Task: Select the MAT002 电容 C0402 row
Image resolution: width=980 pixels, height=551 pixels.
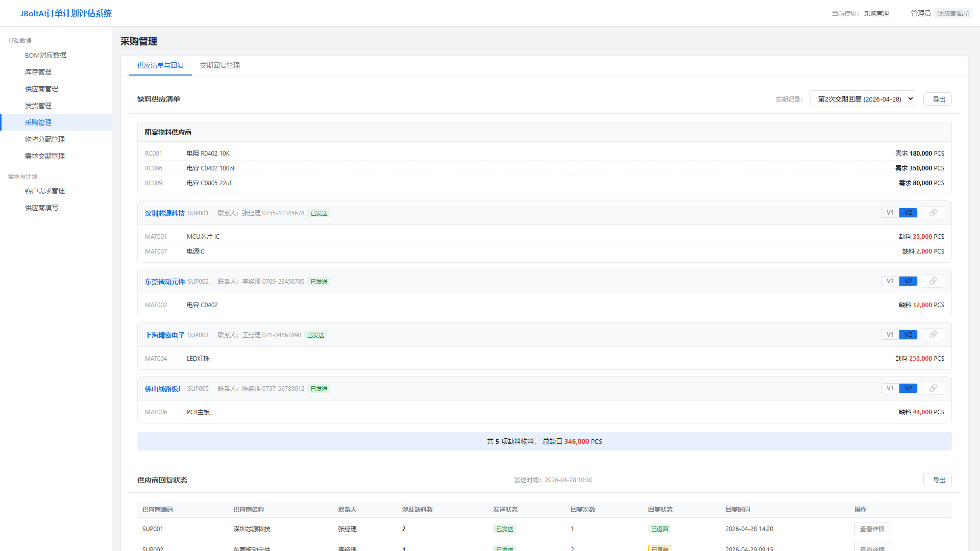Action: [544, 305]
